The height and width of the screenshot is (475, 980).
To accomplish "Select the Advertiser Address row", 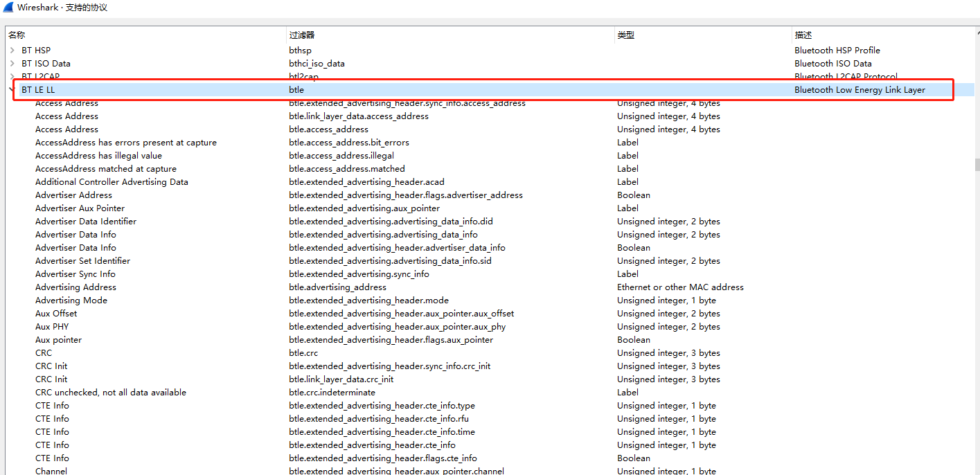I will click(73, 195).
